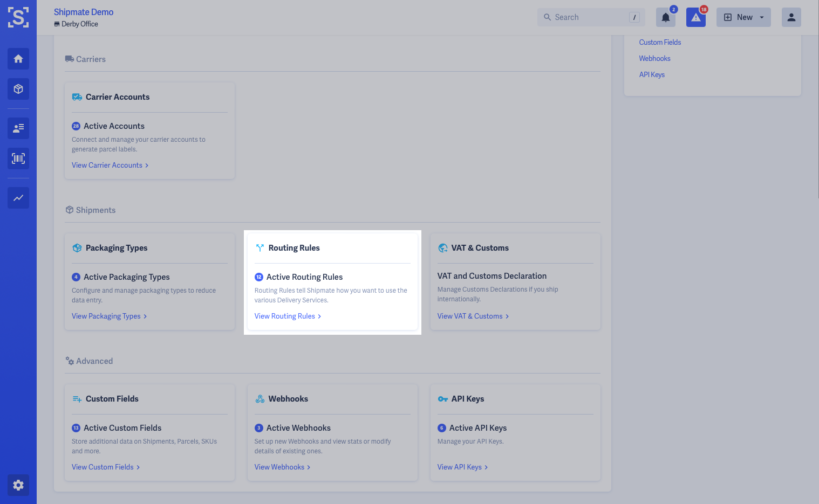
Task: Open the contacts list sidebar icon
Action: click(18, 128)
